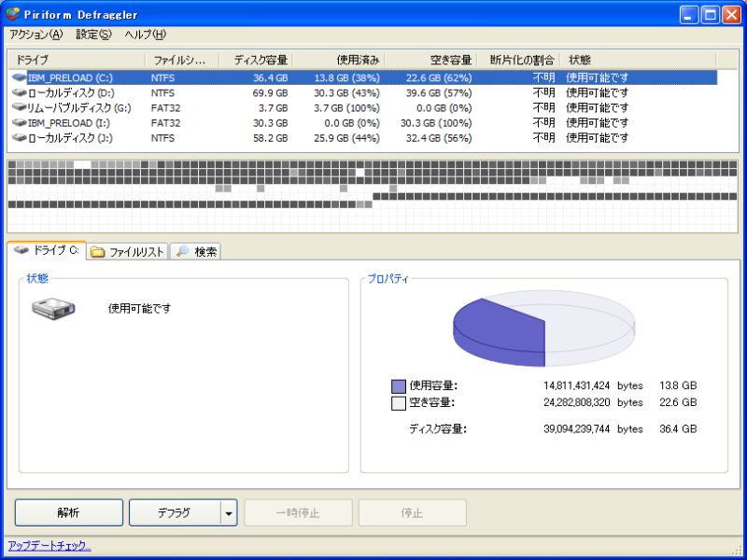Maximize the Defraggler window
The image size is (747, 560).
point(710,15)
